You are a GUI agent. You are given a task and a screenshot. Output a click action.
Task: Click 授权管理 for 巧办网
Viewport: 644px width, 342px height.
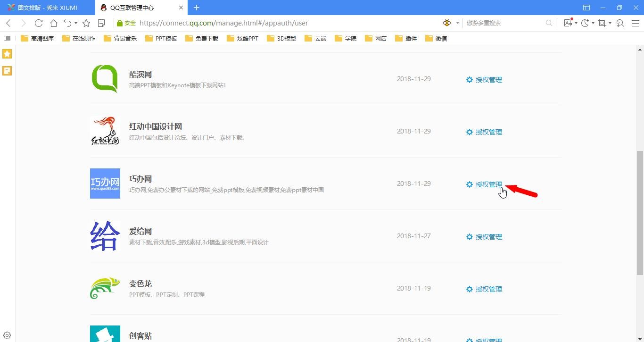[488, 184]
